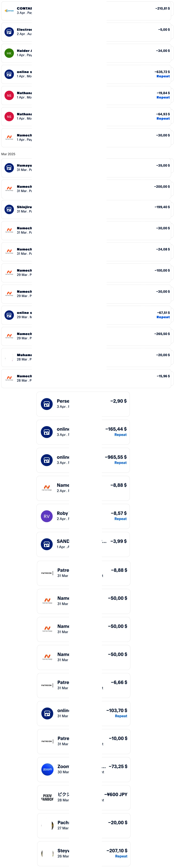Click Patreon logo on −6,66 $ transaction
Screen dimensions: 176x868
coord(47,685)
